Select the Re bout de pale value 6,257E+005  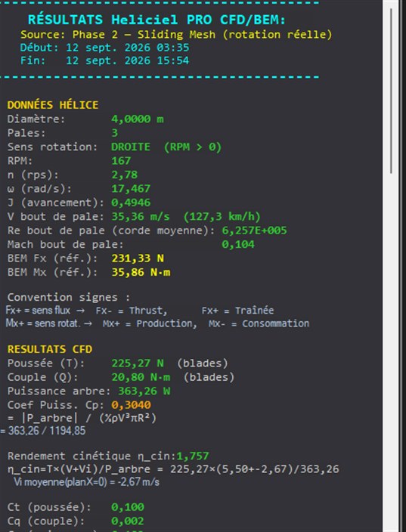[254, 230]
